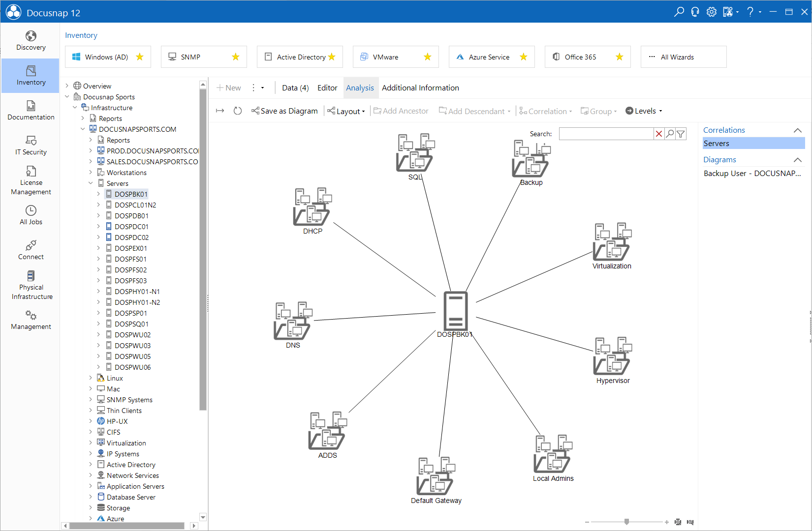Collapse the Servers tree node
This screenshot has height=531, width=812.
[x=91, y=183]
